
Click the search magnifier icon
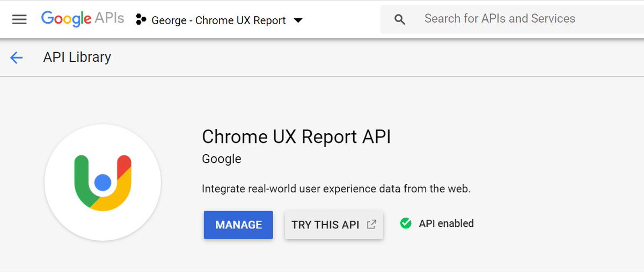point(399,20)
